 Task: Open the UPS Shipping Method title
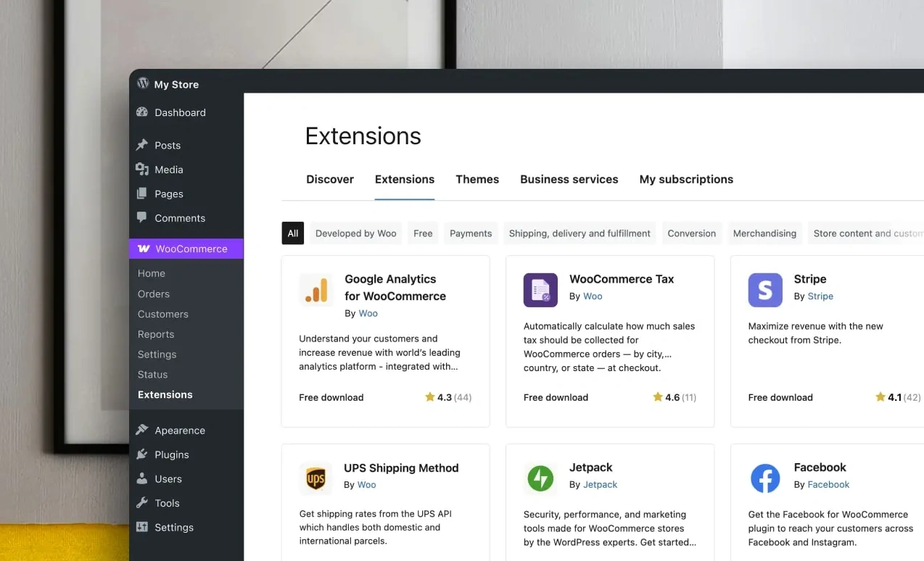[401, 467]
